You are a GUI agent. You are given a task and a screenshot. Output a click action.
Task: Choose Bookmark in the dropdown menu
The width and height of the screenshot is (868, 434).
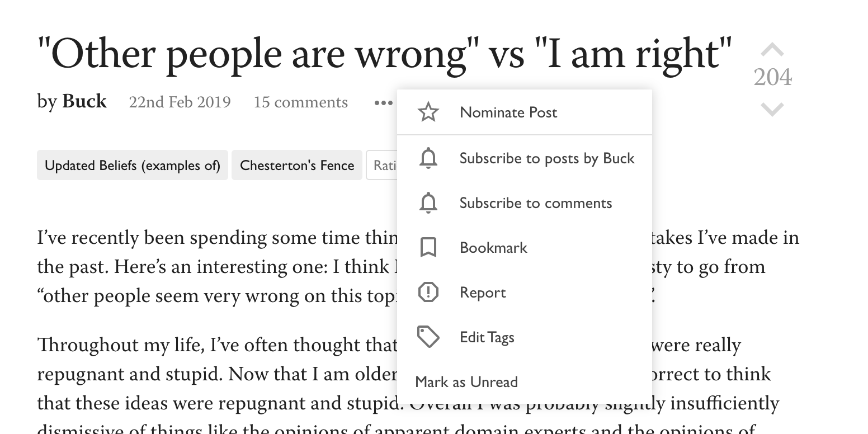click(493, 248)
